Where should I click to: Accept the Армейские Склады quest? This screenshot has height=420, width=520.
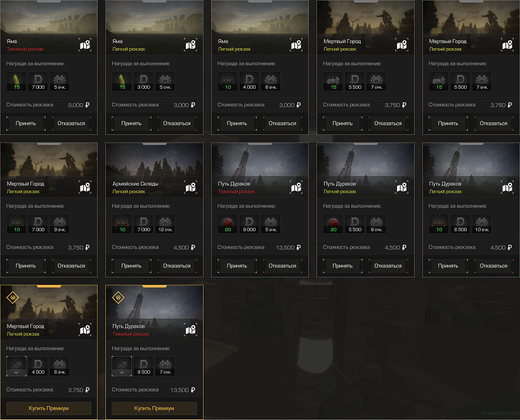click(131, 265)
